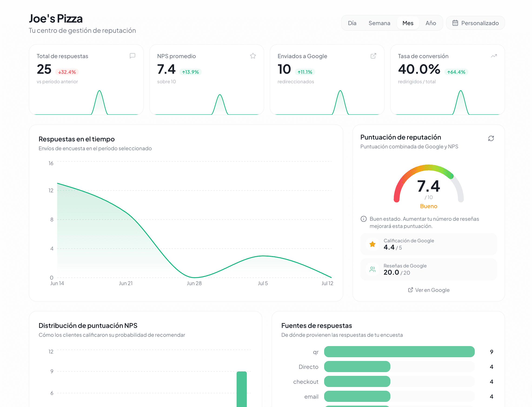Click the NPS promedio value 7.4
Screen dimensions: 532x407
[x=166, y=69]
